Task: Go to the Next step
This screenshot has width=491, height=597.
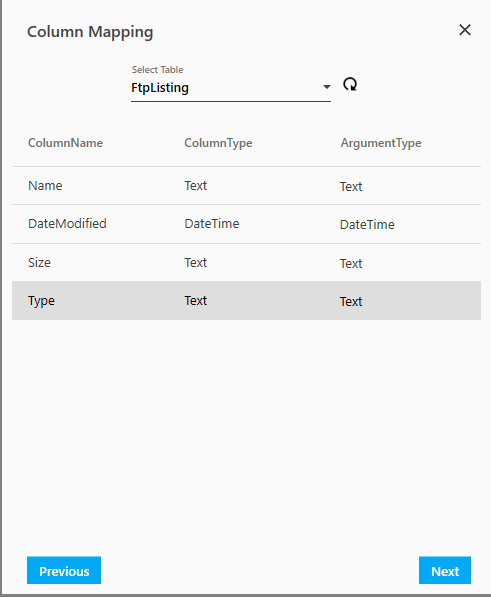Action: pyautogui.click(x=445, y=570)
